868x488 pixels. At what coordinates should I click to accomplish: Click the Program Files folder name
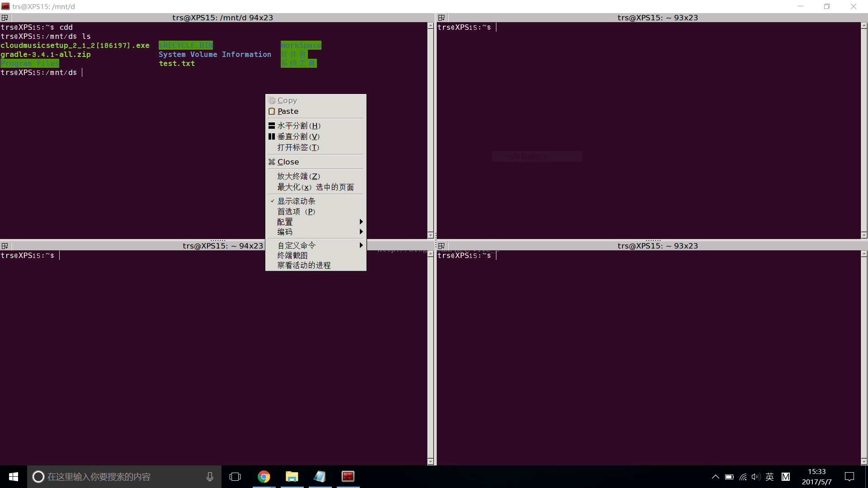click(x=30, y=64)
